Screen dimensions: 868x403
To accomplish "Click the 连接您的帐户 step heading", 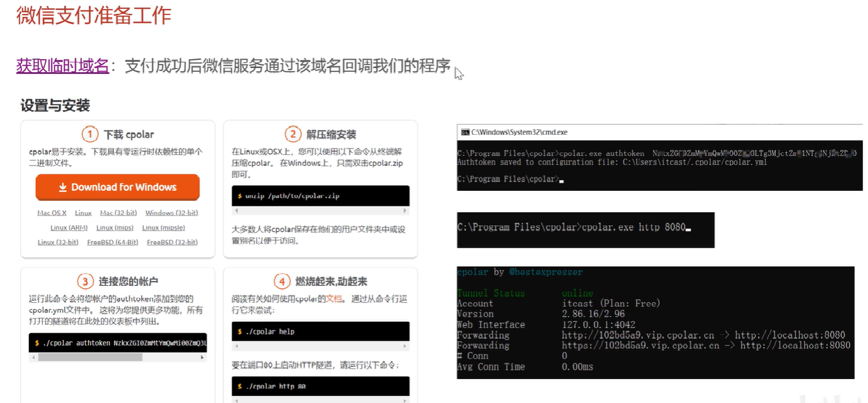I will point(128,281).
